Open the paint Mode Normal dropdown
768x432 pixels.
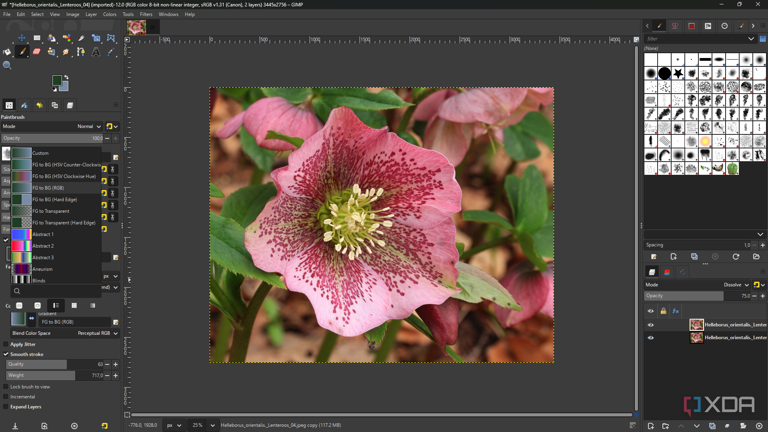tap(89, 127)
